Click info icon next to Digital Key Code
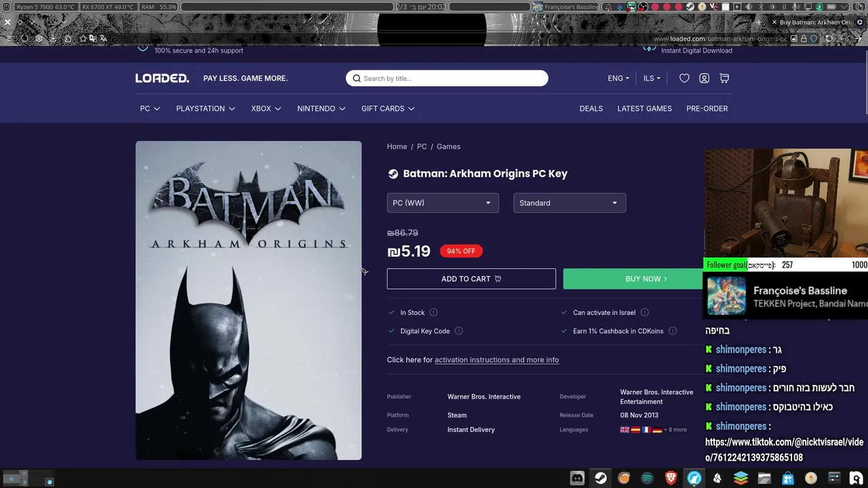The width and height of the screenshot is (868, 488). tap(458, 331)
